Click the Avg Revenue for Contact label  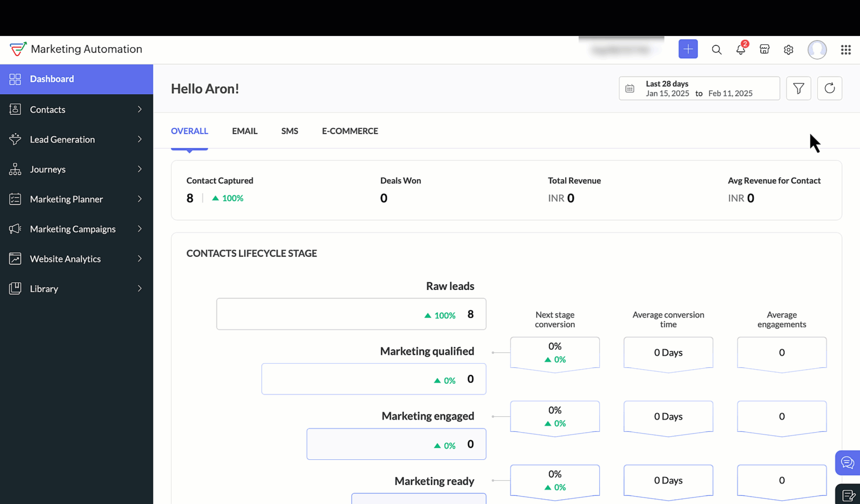pos(774,181)
